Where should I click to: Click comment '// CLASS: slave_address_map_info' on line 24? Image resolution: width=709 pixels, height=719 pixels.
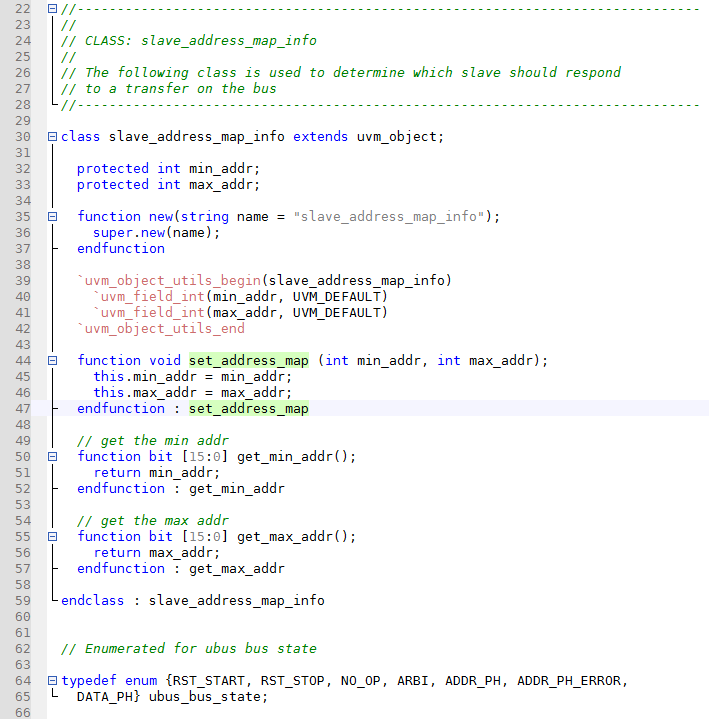coord(189,41)
